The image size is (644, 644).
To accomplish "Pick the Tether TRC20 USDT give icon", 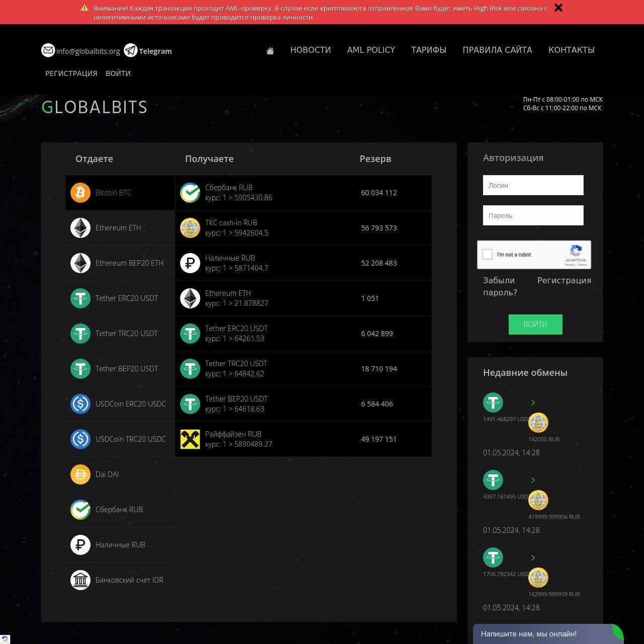I will (x=80, y=334).
